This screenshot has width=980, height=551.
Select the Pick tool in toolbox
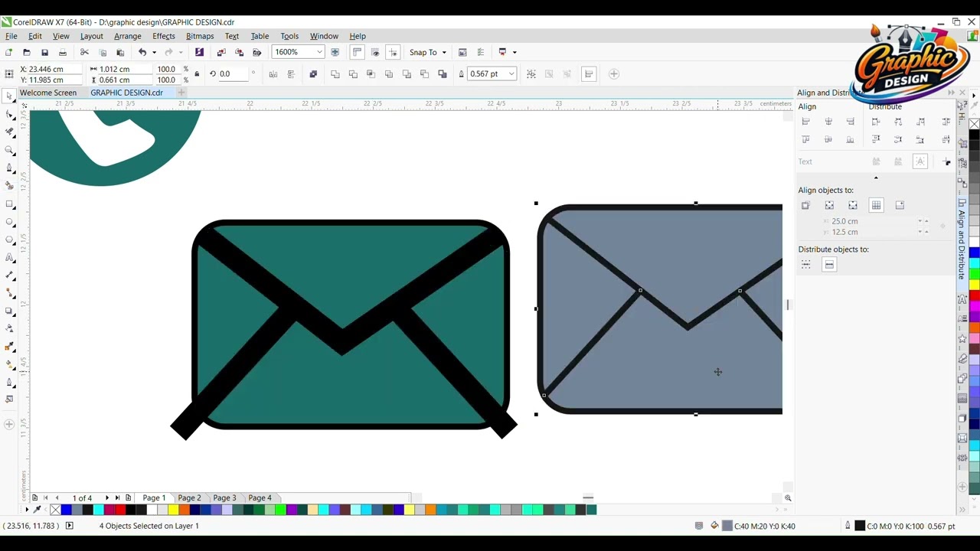(9, 96)
